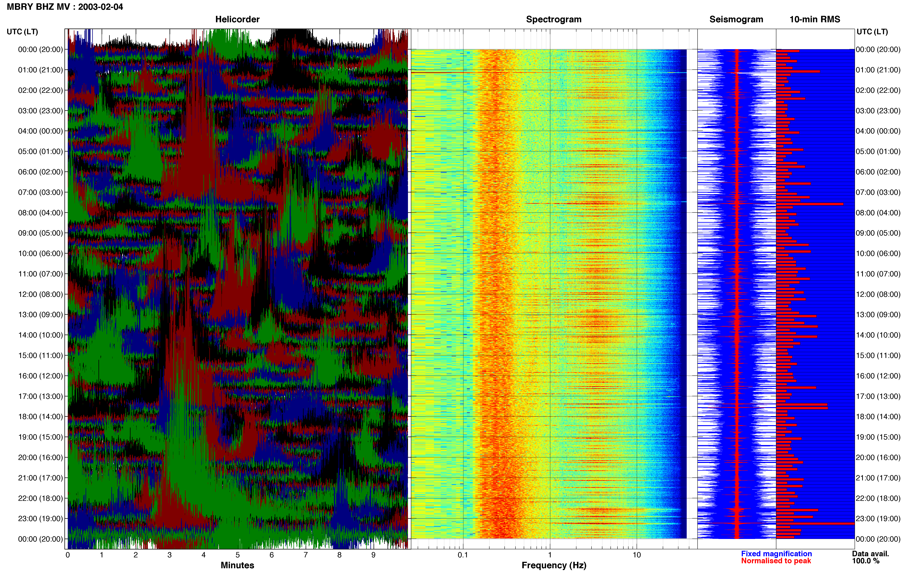The image size is (924, 578).
Task: Click '17:00 (13:00)' on the RMS time axis
Action: 878,396
